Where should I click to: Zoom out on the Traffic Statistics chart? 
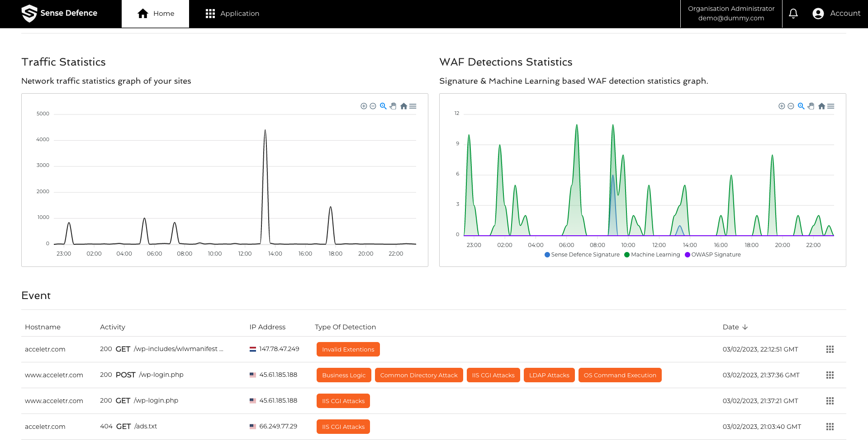point(373,106)
